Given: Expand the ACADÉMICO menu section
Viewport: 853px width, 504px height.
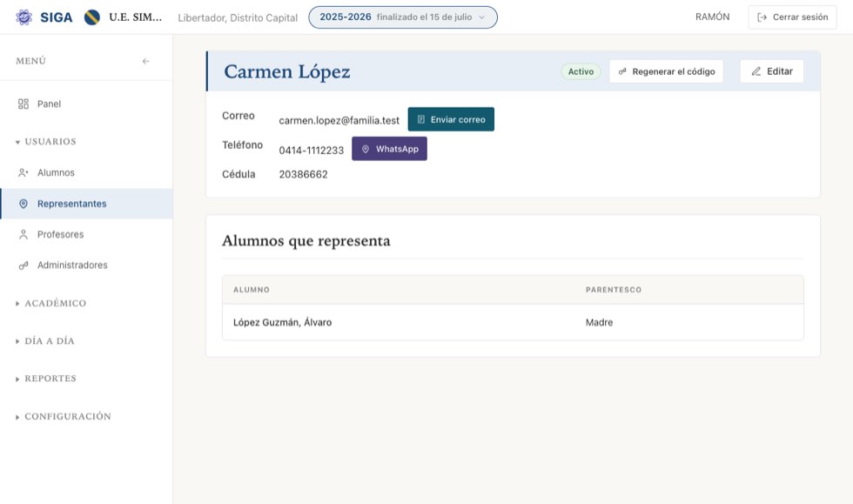Looking at the screenshot, I should pos(51,303).
